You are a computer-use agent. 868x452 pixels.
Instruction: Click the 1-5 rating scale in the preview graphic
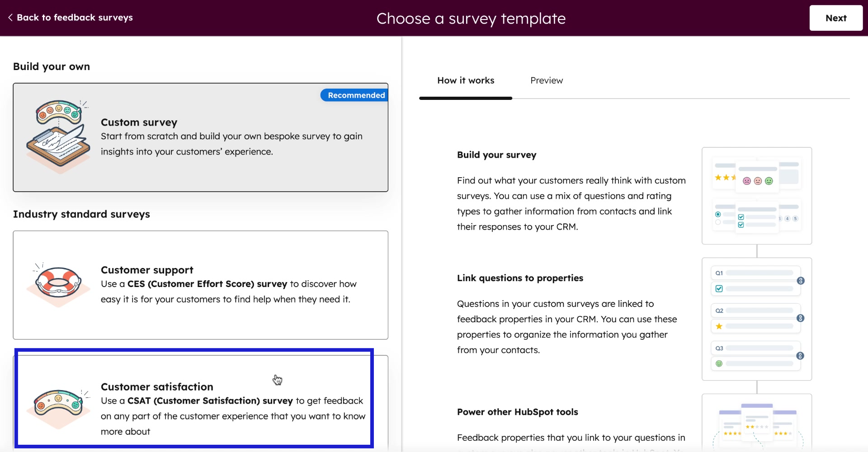788,218
